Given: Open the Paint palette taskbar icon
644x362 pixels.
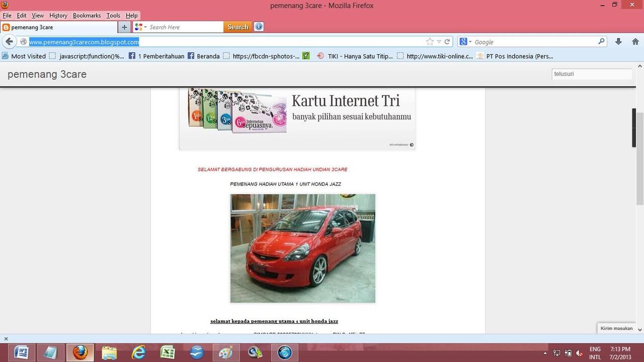Looking at the screenshot, I should 225,352.
